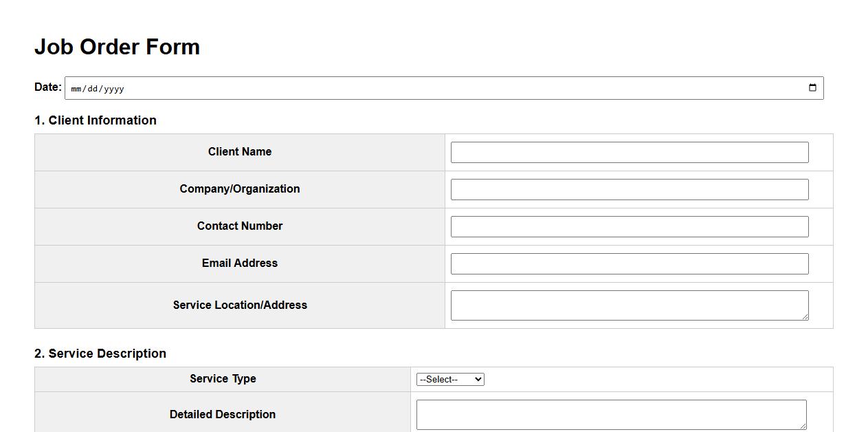Click the Client Name row label

[x=239, y=152]
